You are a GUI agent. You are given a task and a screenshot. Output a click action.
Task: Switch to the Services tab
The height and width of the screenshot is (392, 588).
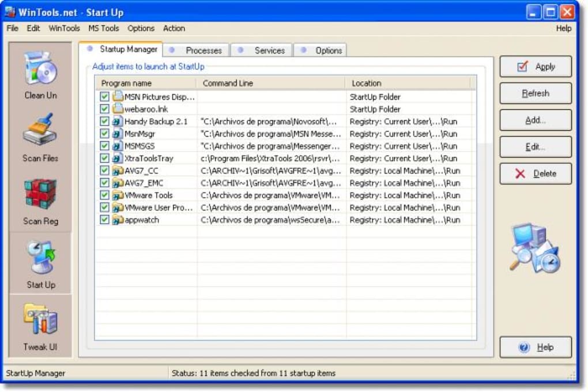click(x=261, y=50)
